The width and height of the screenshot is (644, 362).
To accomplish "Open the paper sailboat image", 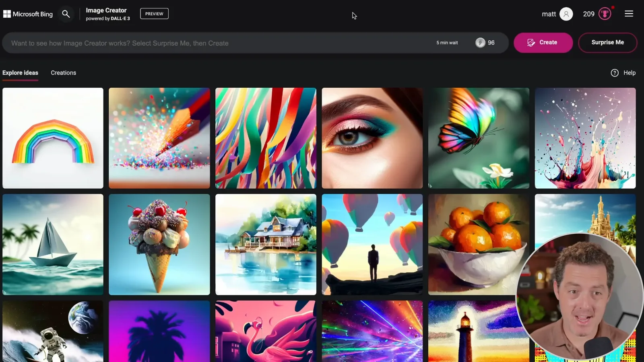I will coord(53,245).
